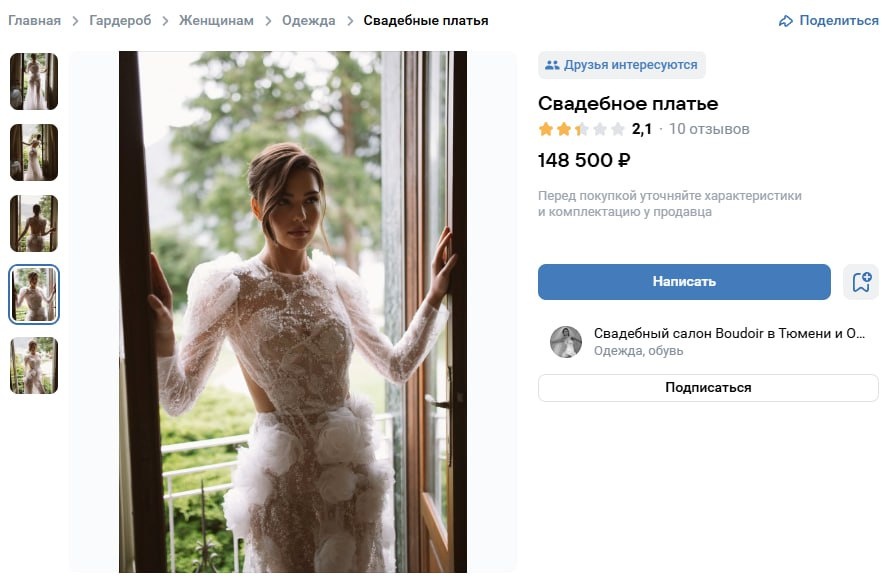The image size is (887, 581).
Task: Open the Женщинам category breadcrumb
Action: coord(216,21)
